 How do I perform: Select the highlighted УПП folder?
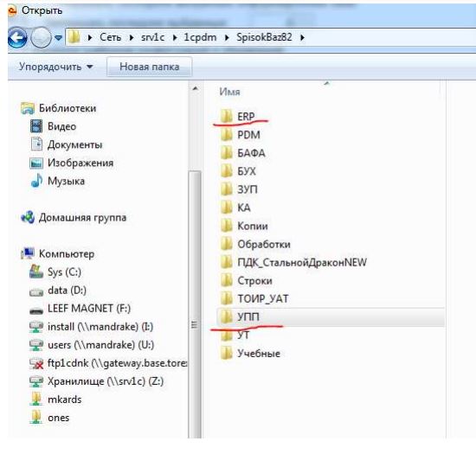coord(331,317)
